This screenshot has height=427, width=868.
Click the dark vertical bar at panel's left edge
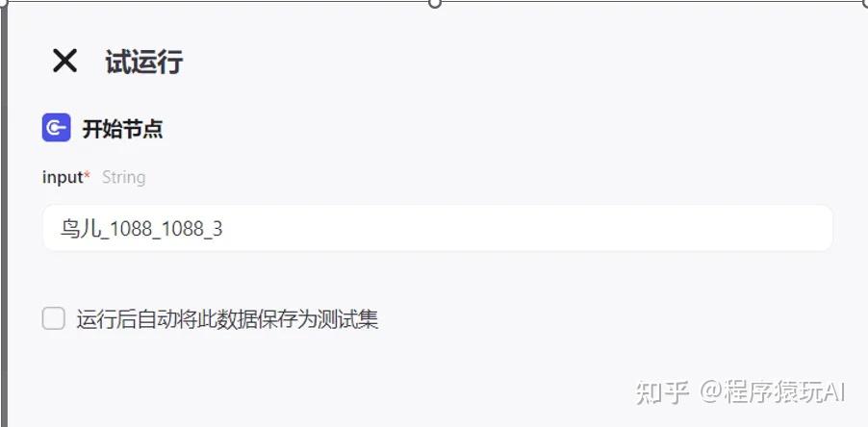(4, 215)
